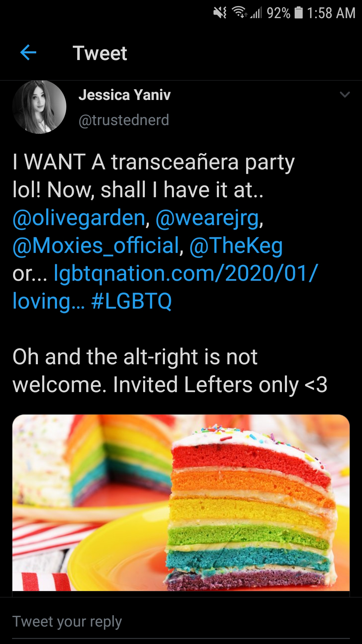
Task: Open the @TheKeg mention
Action: [x=236, y=246]
